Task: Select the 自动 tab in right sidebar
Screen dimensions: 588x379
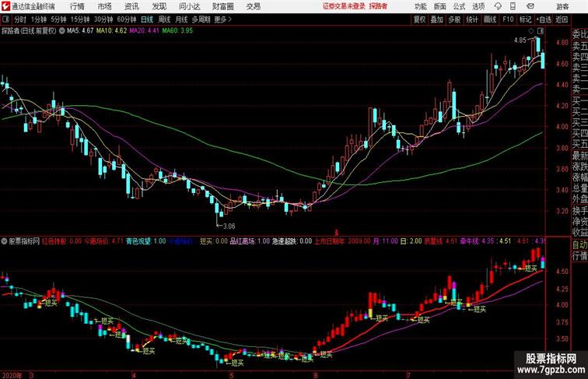Action: [579, 244]
